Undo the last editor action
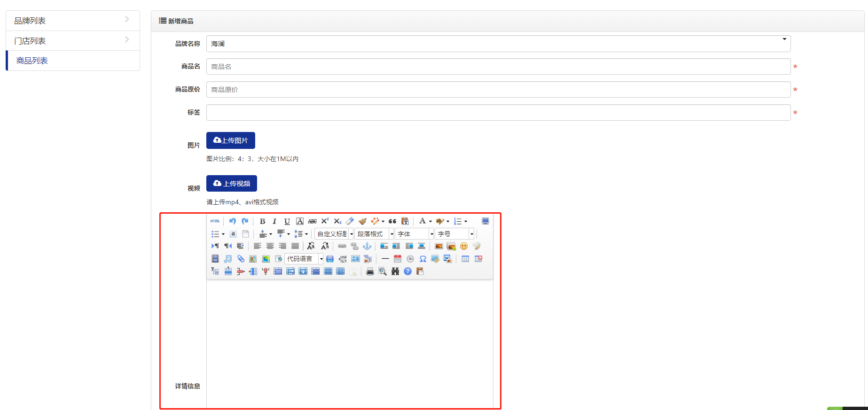Screen dimensions: 868x410 233,221
